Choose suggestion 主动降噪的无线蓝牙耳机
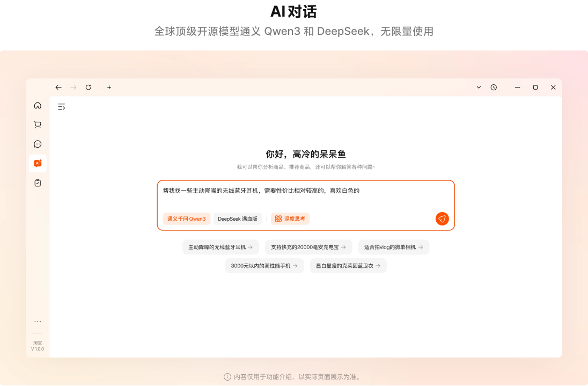 [220, 247]
